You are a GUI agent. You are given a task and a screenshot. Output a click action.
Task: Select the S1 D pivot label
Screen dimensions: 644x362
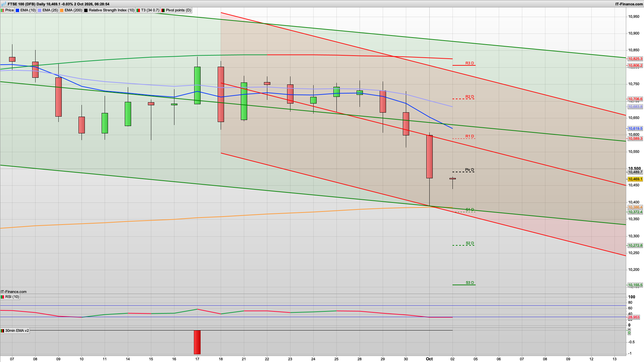coord(470,209)
